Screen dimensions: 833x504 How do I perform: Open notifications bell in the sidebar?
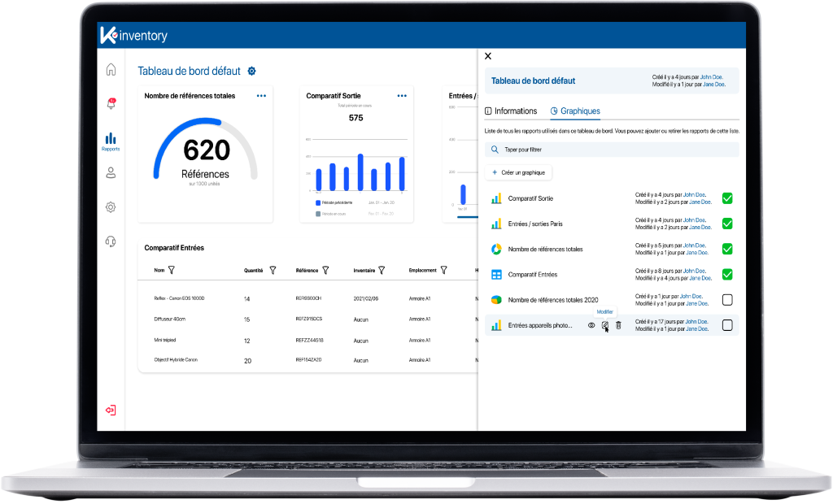click(111, 103)
